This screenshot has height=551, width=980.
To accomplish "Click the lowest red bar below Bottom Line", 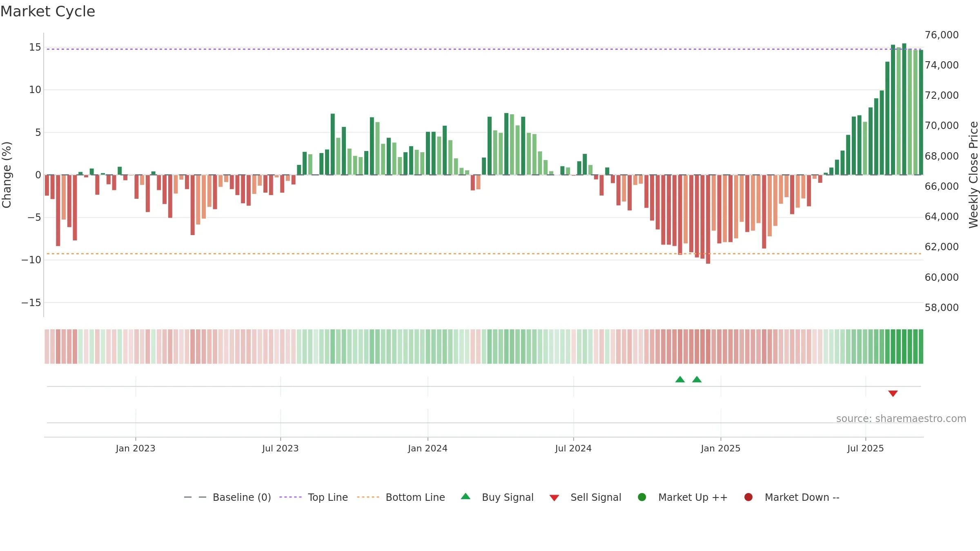I will pos(708,219).
